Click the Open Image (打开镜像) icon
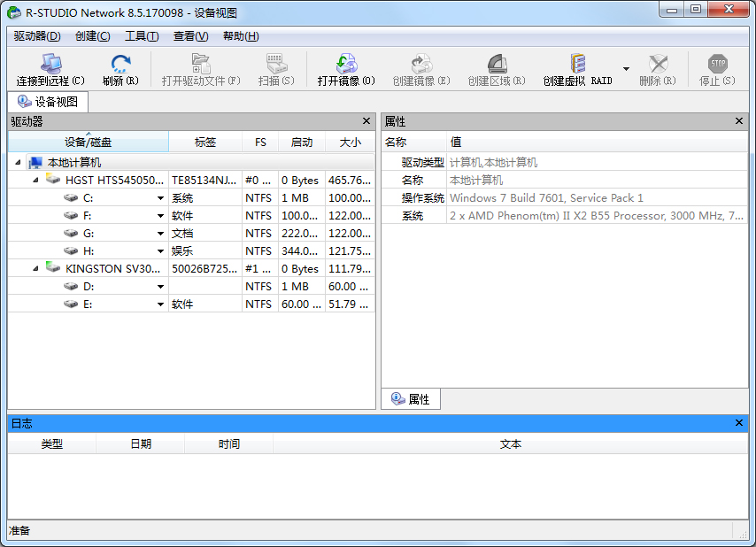756x547 pixels. 346,64
